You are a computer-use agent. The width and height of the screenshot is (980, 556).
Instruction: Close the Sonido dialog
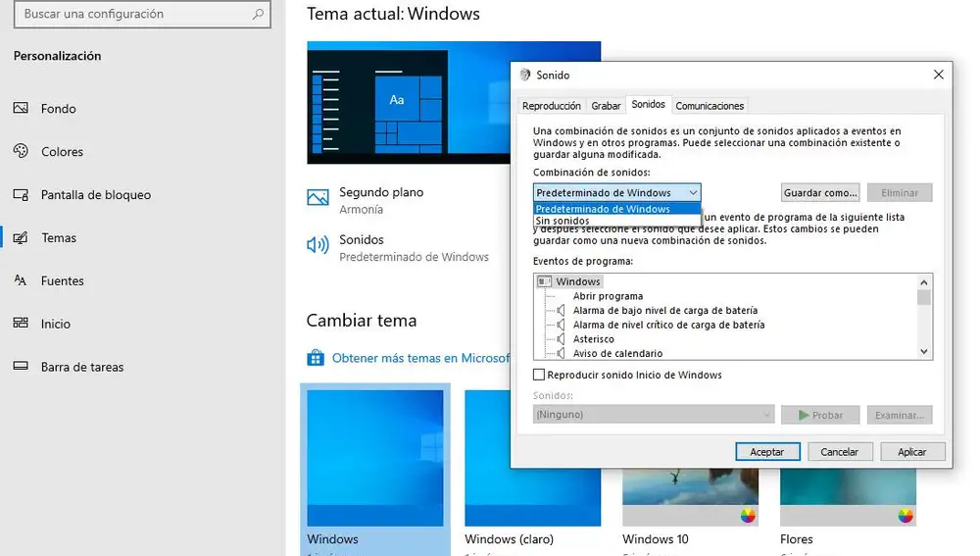coord(938,75)
